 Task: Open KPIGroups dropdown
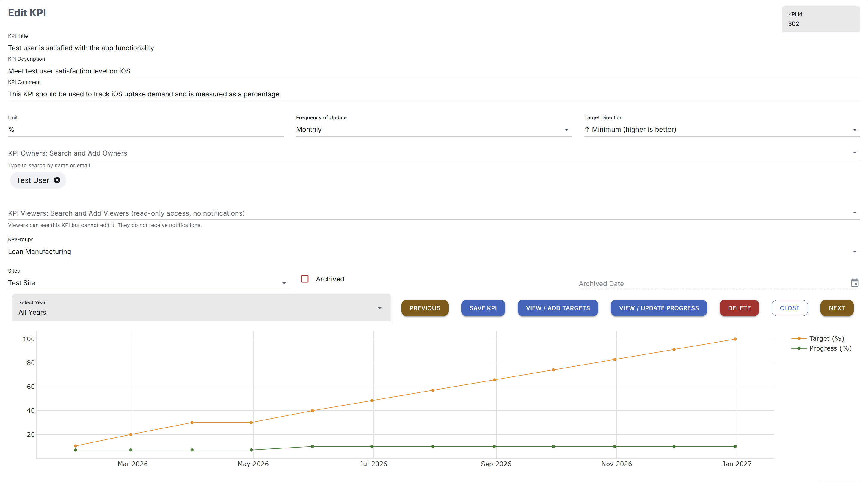434,252
